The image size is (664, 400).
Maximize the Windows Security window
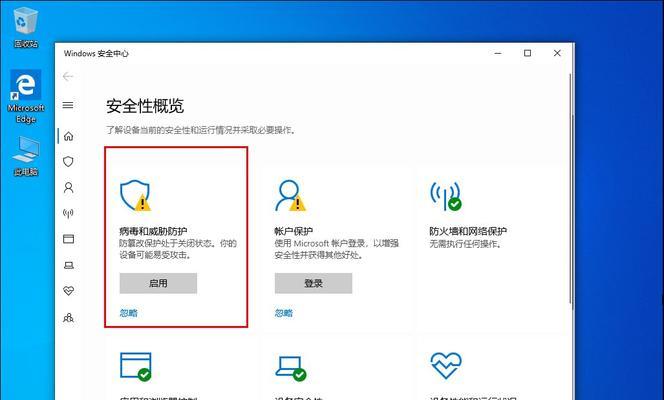click(x=528, y=53)
